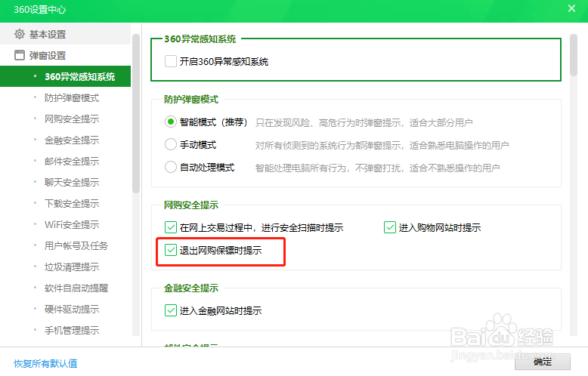The height and width of the screenshot is (376, 588).
Task: Enable 开启360异常感知系统 checkbox
Action: click(171, 61)
